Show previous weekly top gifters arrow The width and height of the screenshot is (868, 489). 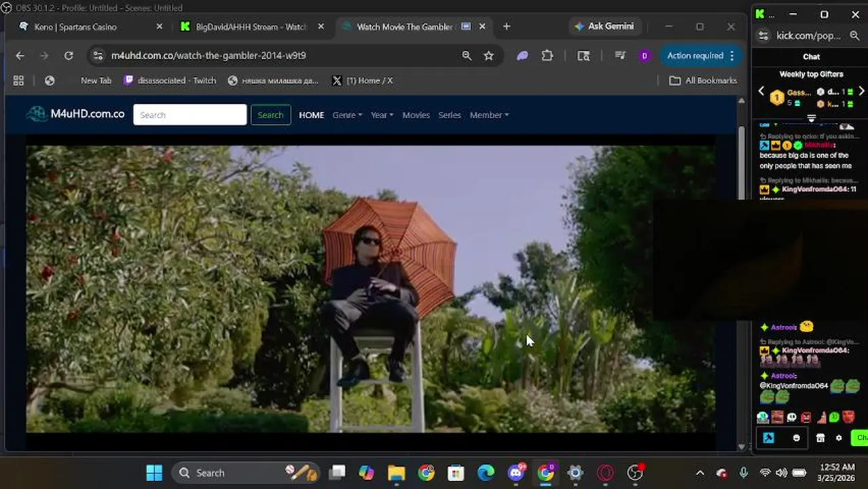pyautogui.click(x=761, y=91)
